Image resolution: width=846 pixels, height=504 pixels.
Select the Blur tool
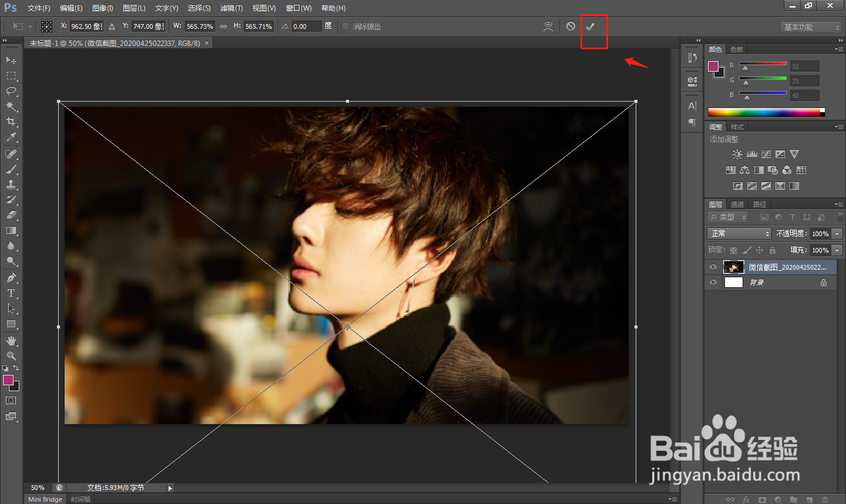click(x=11, y=246)
